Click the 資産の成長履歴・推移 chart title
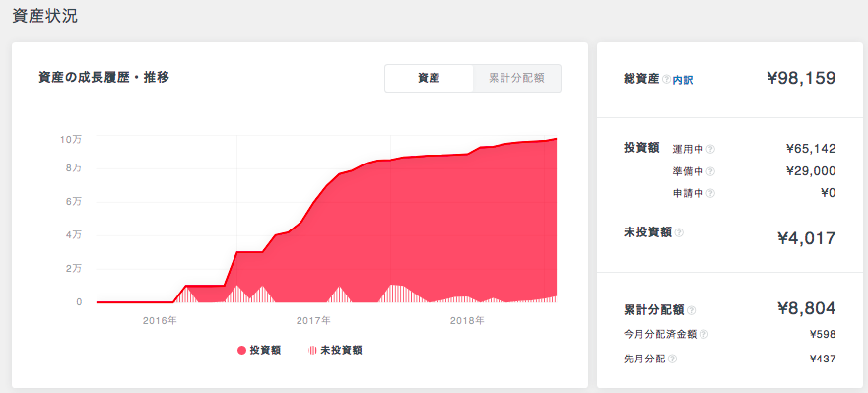868x393 pixels. pos(104,78)
